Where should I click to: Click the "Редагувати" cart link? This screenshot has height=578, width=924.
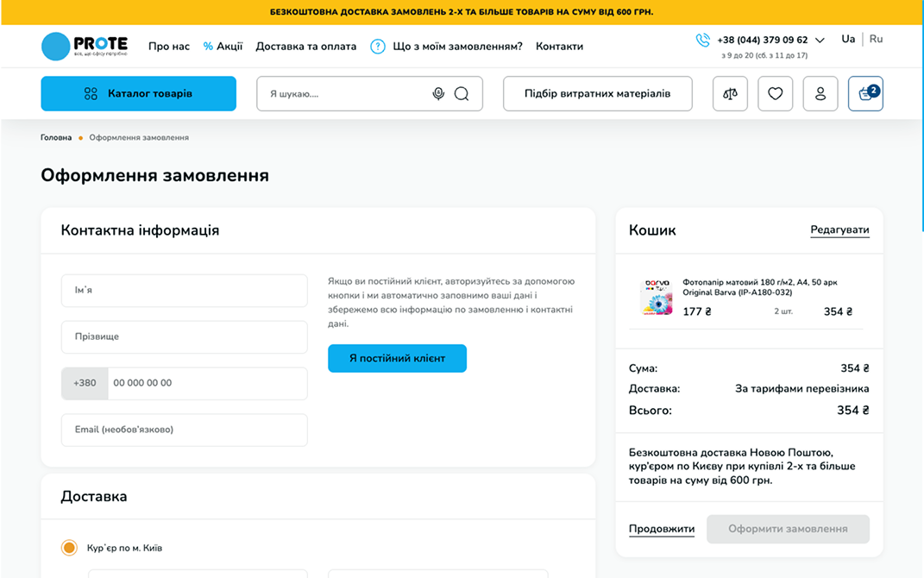click(x=839, y=230)
